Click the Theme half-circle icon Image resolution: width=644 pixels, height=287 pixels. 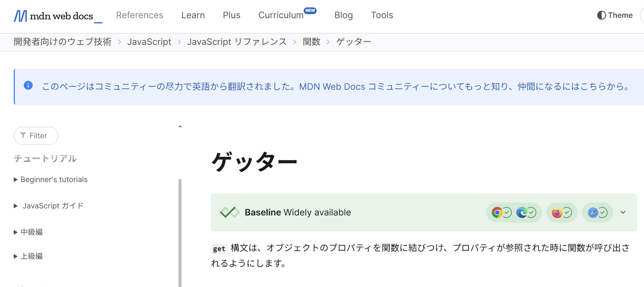click(601, 15)
